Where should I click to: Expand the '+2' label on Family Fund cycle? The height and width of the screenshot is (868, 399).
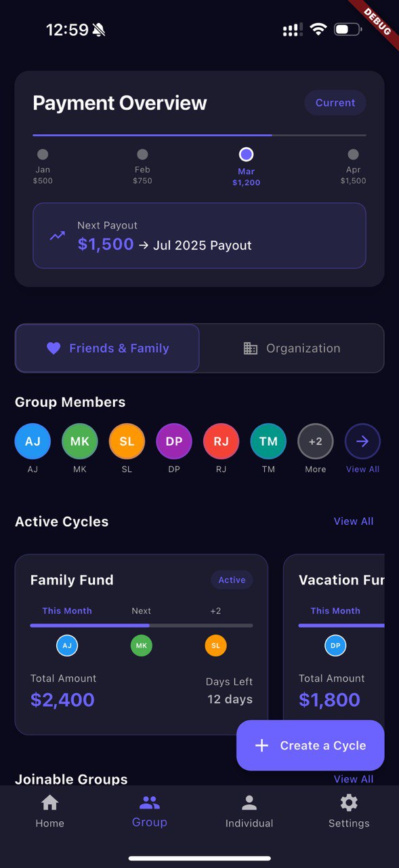click(215, 610)
